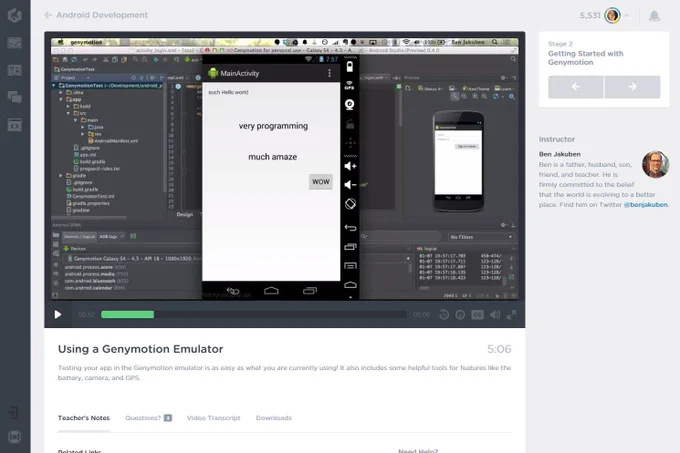Go to the next stage step
The image size is (680, 453).
click(632, 87)
